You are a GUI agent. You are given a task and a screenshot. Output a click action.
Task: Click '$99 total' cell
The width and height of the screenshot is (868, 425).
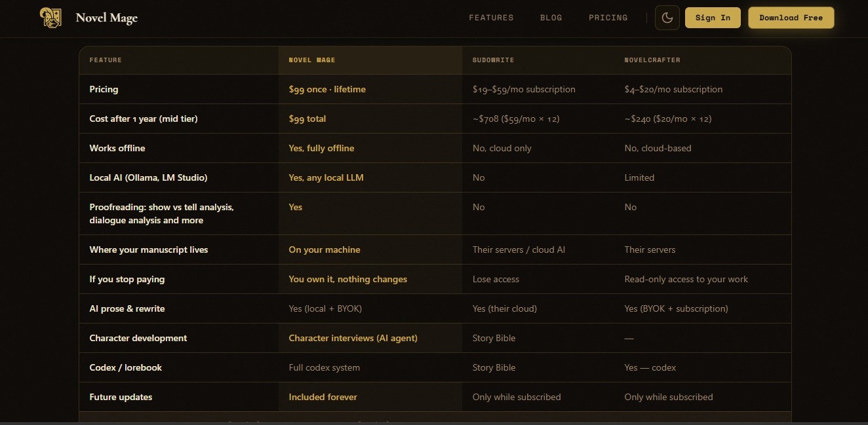pyautogui.click(x=307, y=119)
